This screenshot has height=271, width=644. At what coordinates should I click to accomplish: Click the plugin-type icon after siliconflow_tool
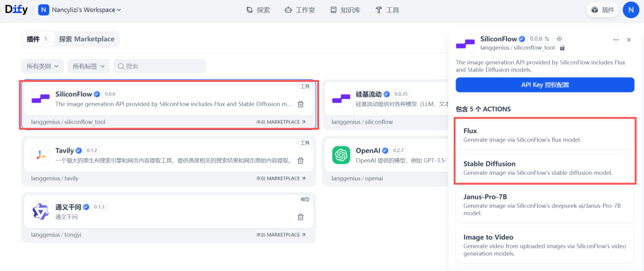click(562, 48)
